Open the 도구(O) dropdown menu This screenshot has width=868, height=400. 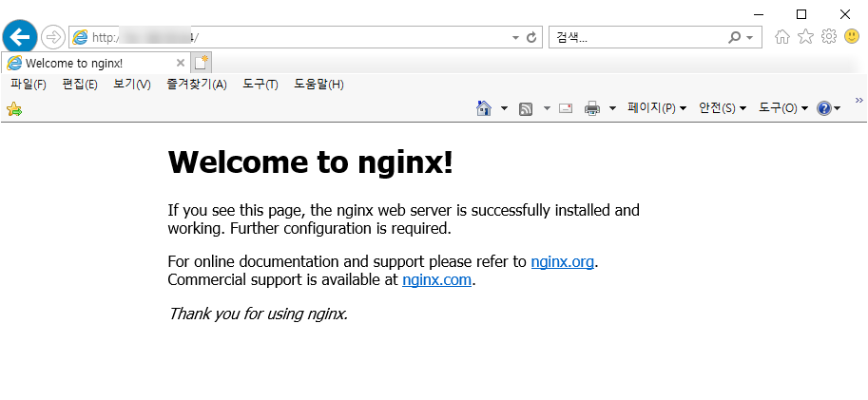tap(783, 108)
